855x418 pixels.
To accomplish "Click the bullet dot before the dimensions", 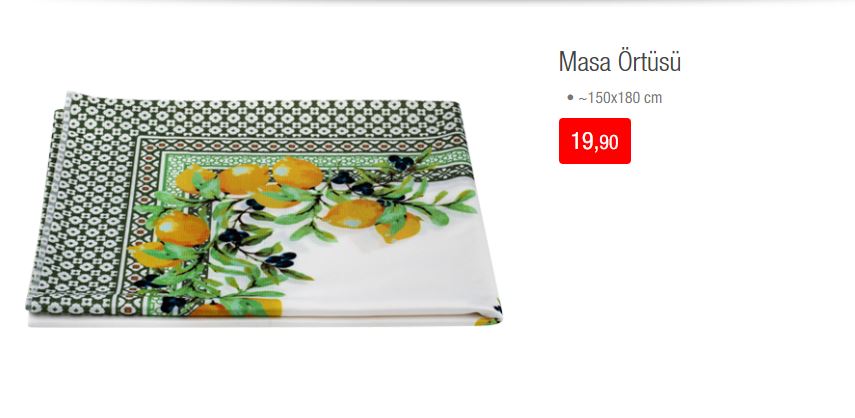I will point(570,98).
